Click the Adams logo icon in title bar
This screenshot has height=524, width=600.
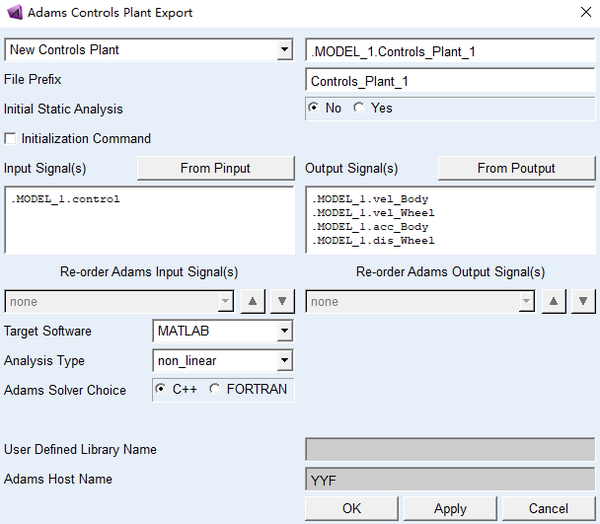[13, 13]
